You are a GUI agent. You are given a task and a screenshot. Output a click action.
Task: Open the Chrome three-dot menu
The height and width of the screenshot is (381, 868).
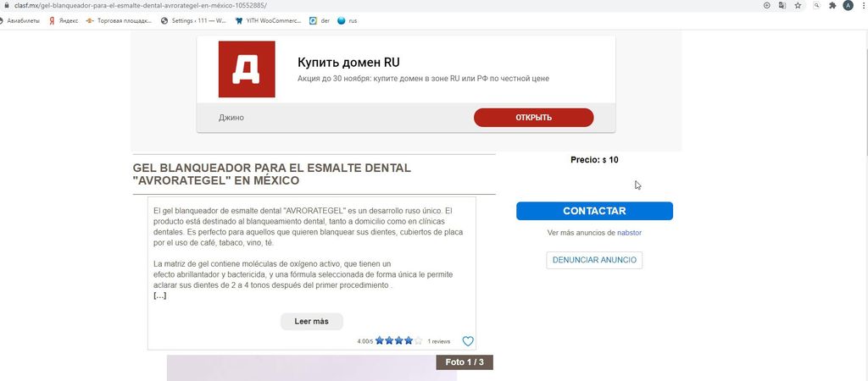(x=863, y=6)
